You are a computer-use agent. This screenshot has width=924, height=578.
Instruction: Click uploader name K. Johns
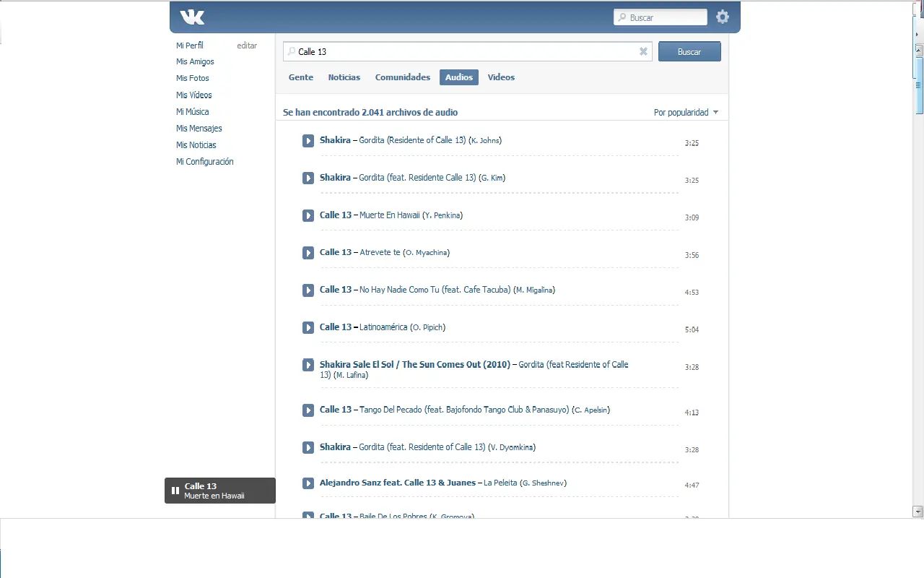[485, 140]
